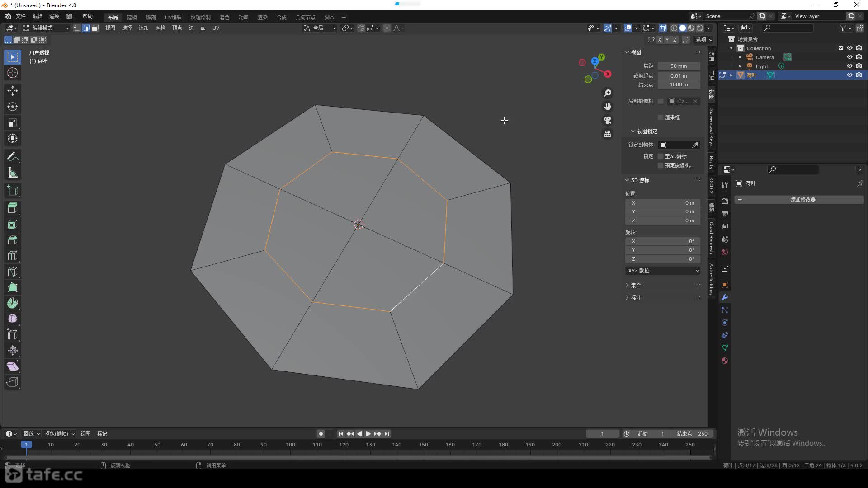This screenshot has height=488, width=868.
Task: Open Material properties tab icon
Action: tap(725, 361)
